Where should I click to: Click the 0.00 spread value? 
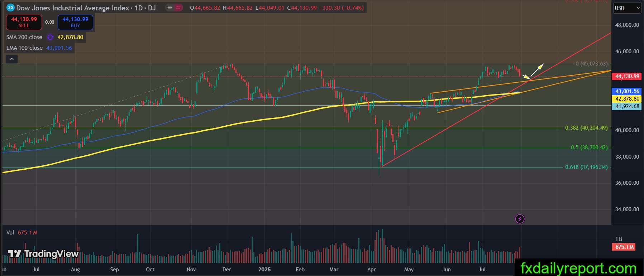49,22
